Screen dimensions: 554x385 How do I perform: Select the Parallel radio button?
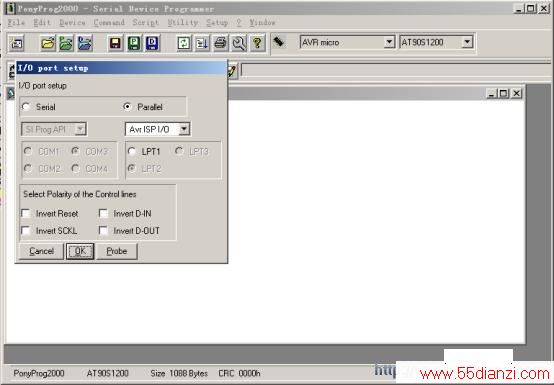tap(127, 107)
